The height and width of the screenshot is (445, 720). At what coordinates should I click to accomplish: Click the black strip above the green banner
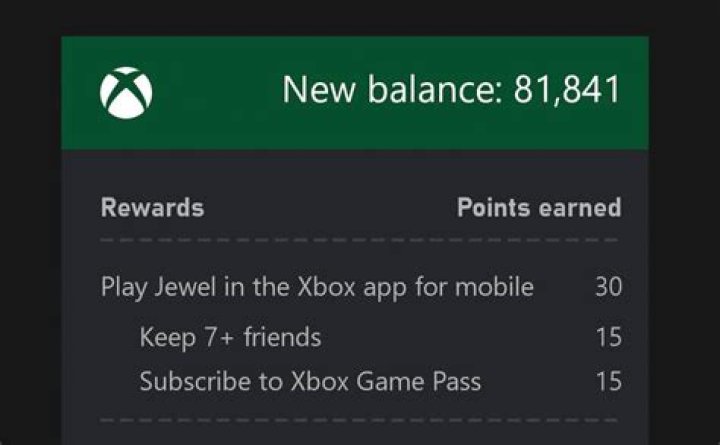tap(360, 17)
